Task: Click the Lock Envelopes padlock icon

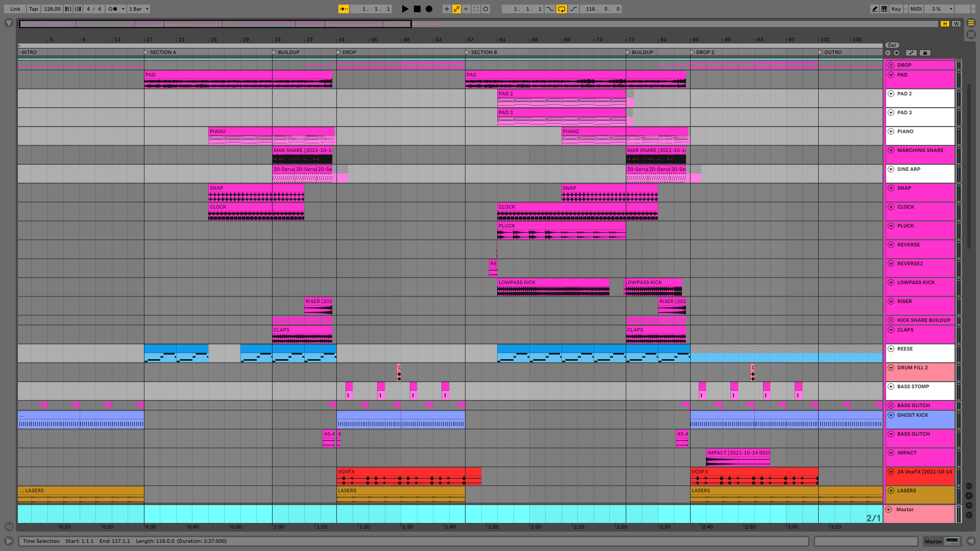Action: coord(925,53)
